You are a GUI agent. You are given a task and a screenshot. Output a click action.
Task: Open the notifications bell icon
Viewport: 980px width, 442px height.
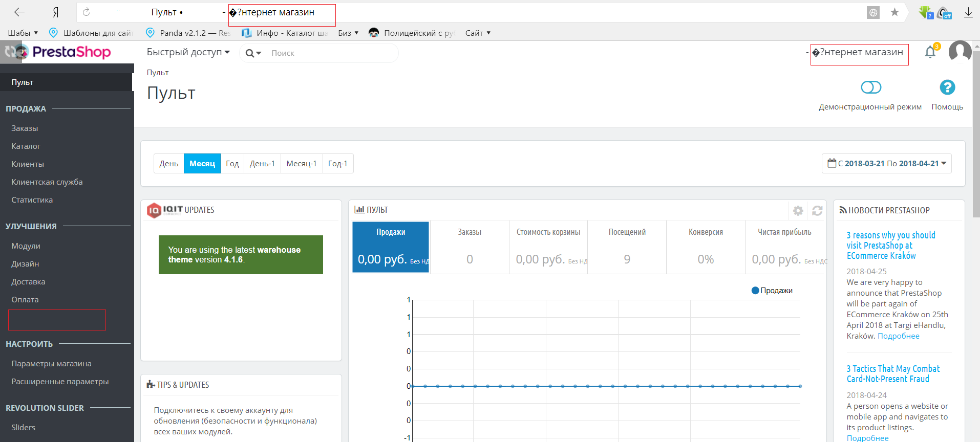(930, 52)
